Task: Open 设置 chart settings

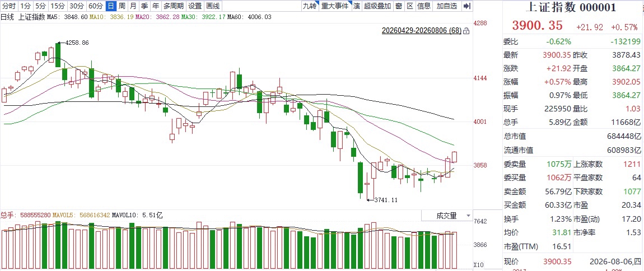Action: [x=195, y=6]
